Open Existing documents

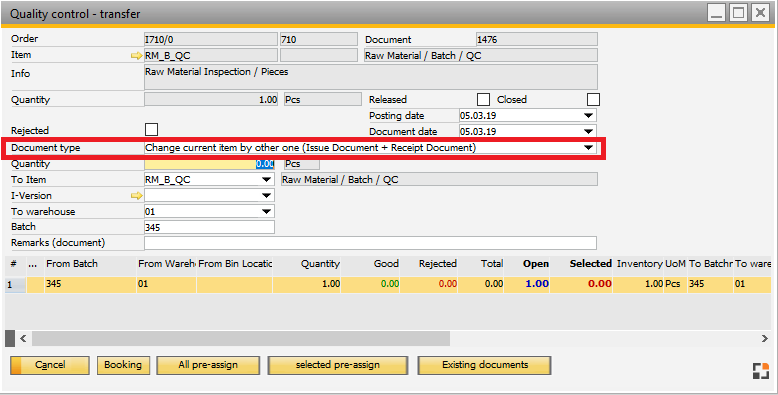click(x=484, y=365)
